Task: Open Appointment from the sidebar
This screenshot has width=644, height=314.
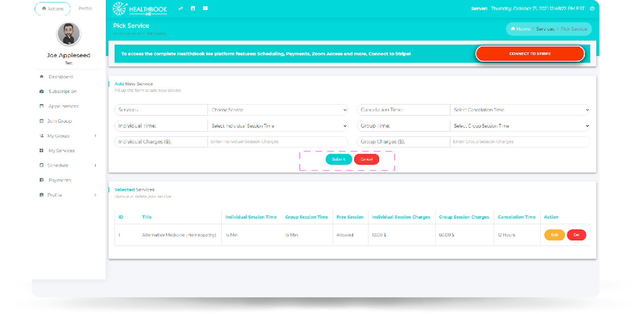Action: [64, 106]
